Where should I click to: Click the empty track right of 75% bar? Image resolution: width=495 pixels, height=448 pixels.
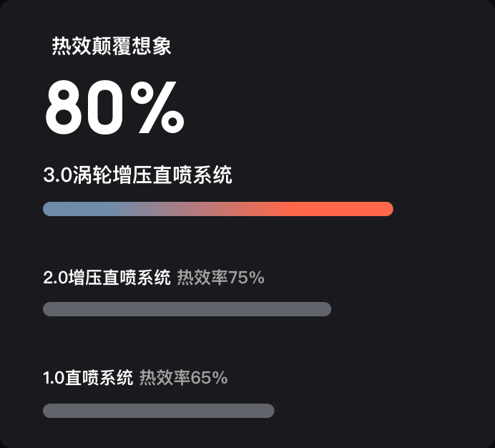pyautogui.click(x=391, y=309)
